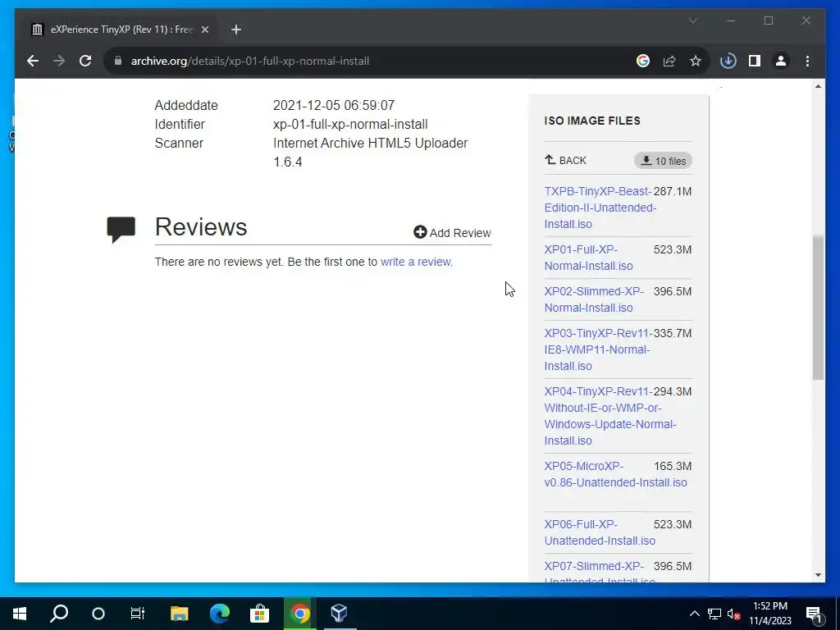This screenshot has width=840, height=630.
Task: Download XP02-Slimmed-XP-Normal-Install.iso
Action: coord(594,299)
